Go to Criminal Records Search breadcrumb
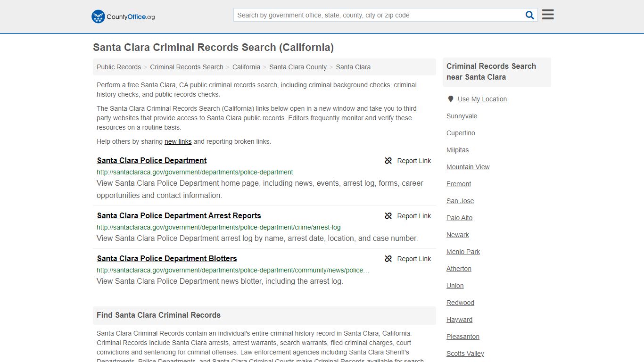 187,67
